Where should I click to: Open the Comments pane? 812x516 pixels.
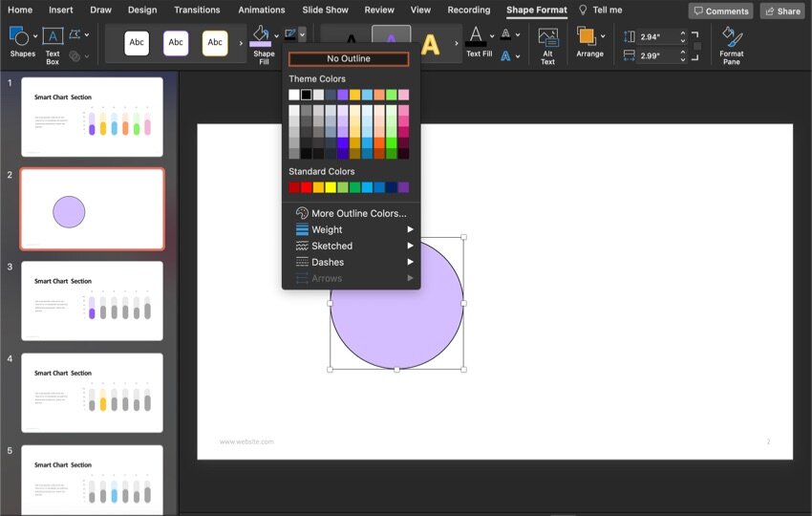tap(720, 11)
